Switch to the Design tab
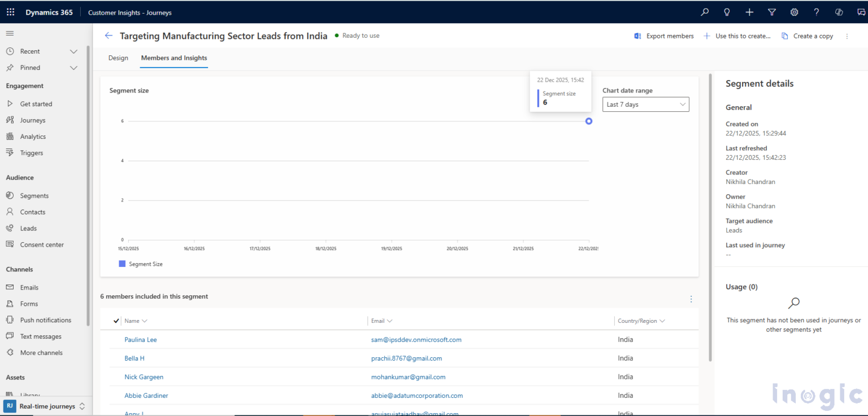Viewport: 868px width, 416px height. point(118,58)
